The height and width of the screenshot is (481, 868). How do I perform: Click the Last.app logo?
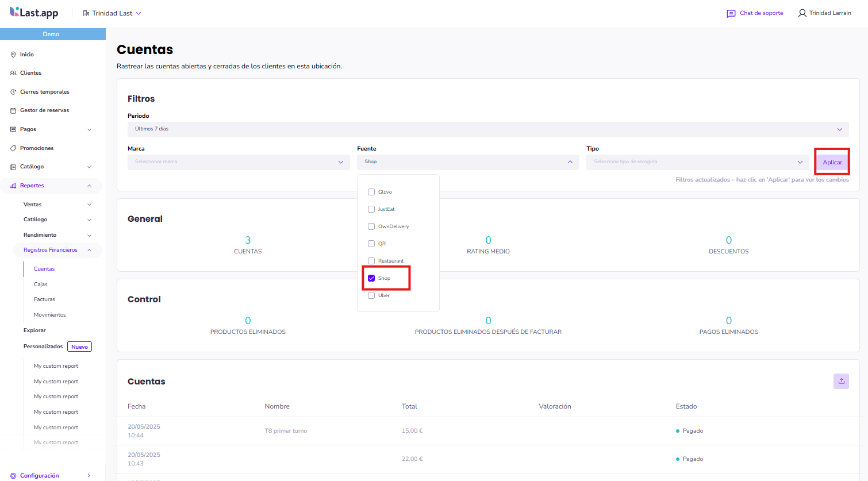(34, 13)
